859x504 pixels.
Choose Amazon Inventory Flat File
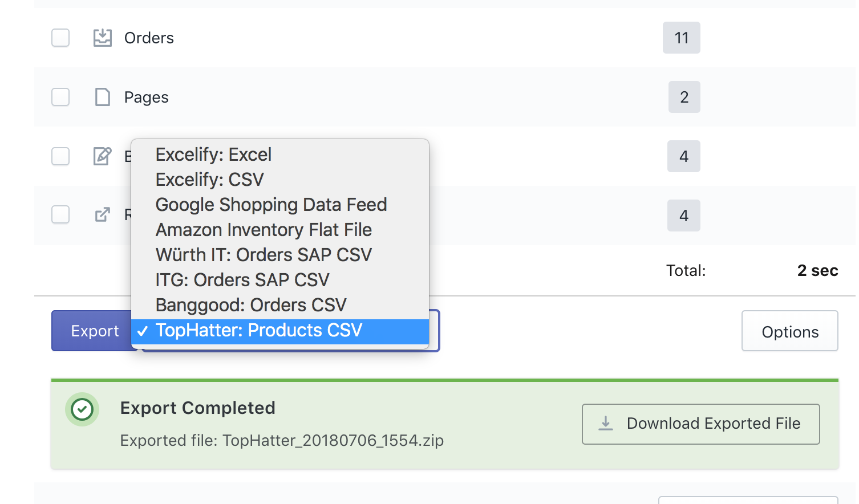point(264,230)
